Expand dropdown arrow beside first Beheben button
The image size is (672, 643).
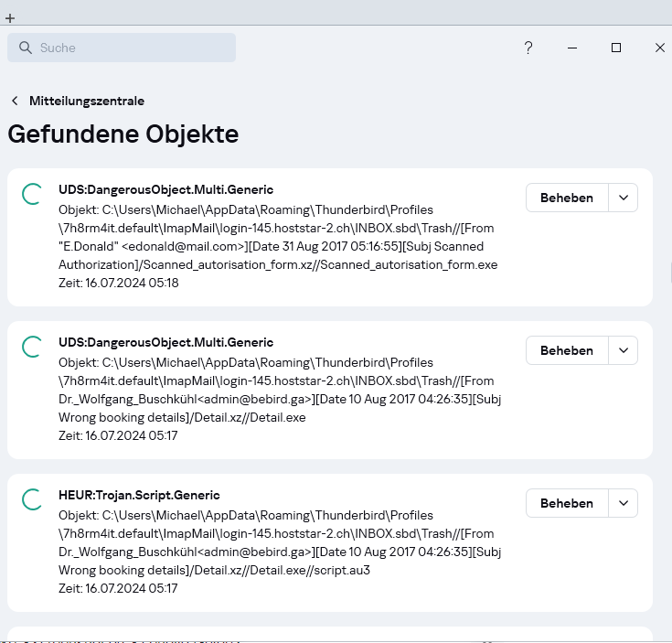(624, 198)
